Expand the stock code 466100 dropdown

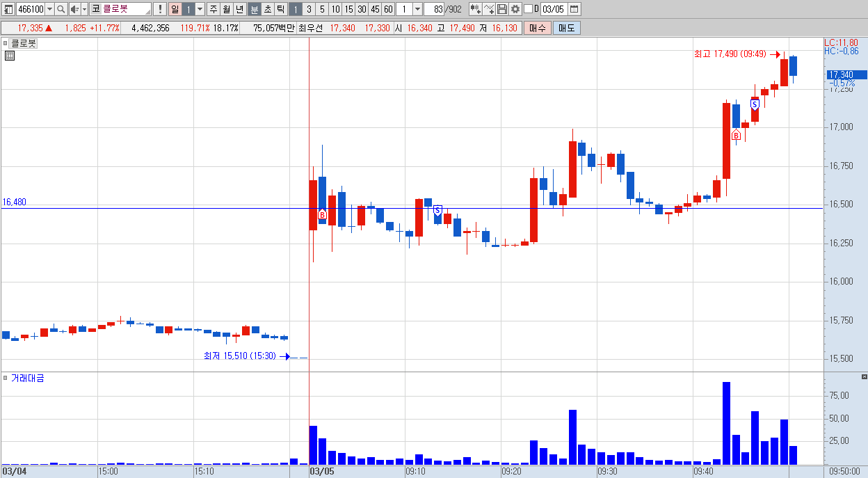[49, 9]
